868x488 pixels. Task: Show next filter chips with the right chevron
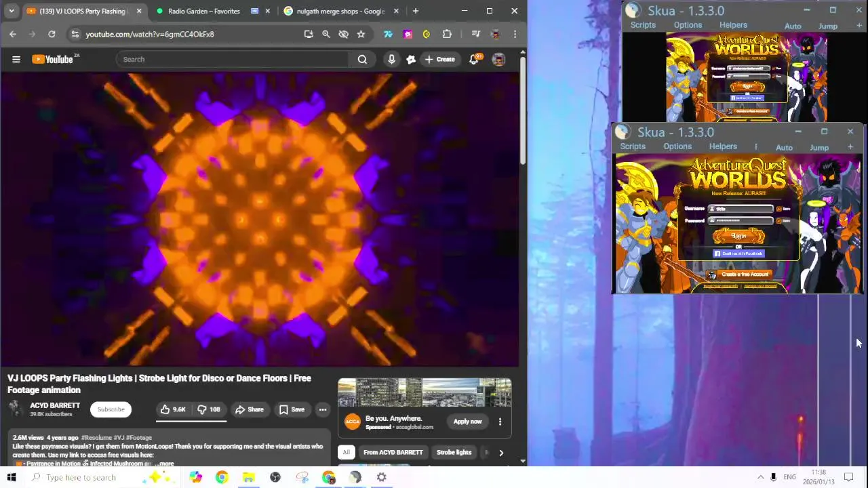coord(501,453)
